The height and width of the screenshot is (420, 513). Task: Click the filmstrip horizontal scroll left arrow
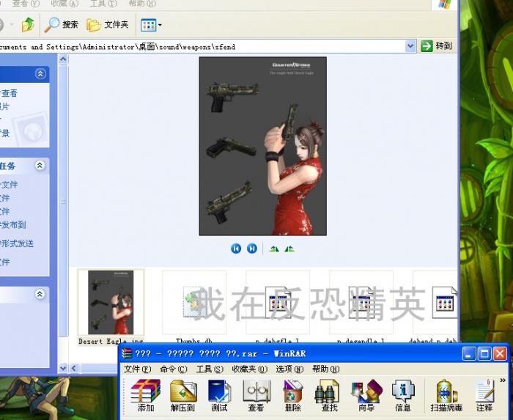[74, 368]
